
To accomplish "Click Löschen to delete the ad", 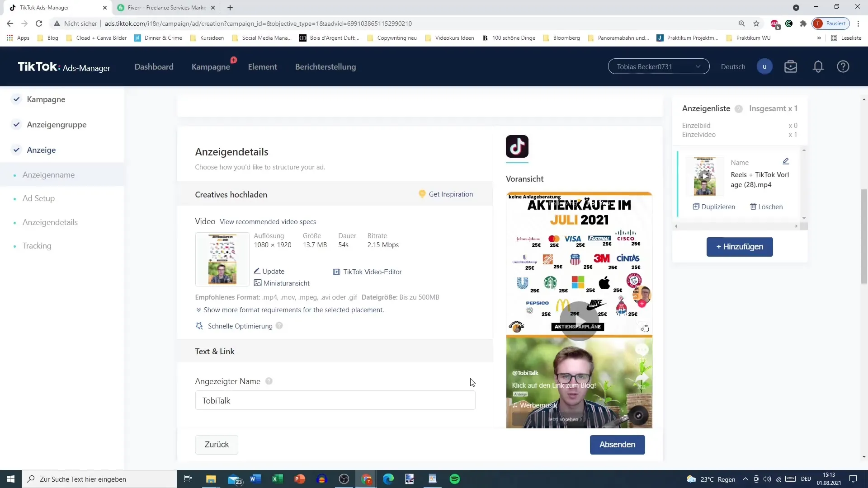I will [x=766, y=206].
